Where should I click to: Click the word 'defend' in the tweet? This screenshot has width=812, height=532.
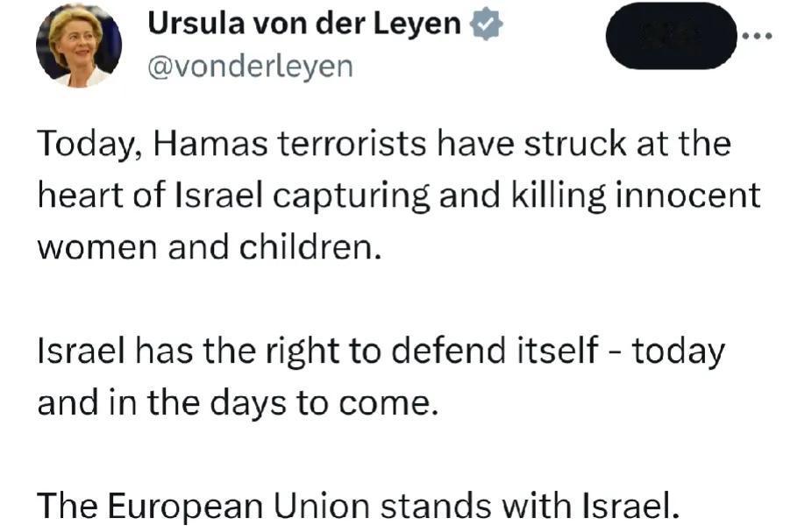(x=448, y=351)
